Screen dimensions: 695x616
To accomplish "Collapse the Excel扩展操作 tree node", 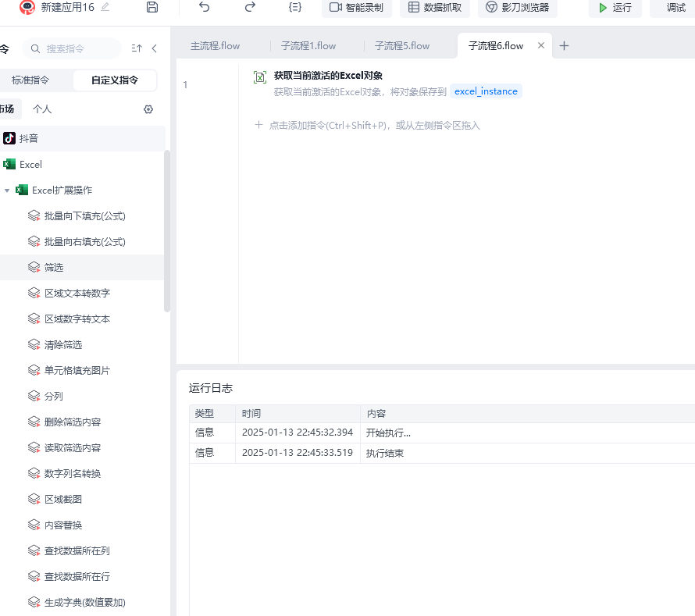I will [7, 190].
